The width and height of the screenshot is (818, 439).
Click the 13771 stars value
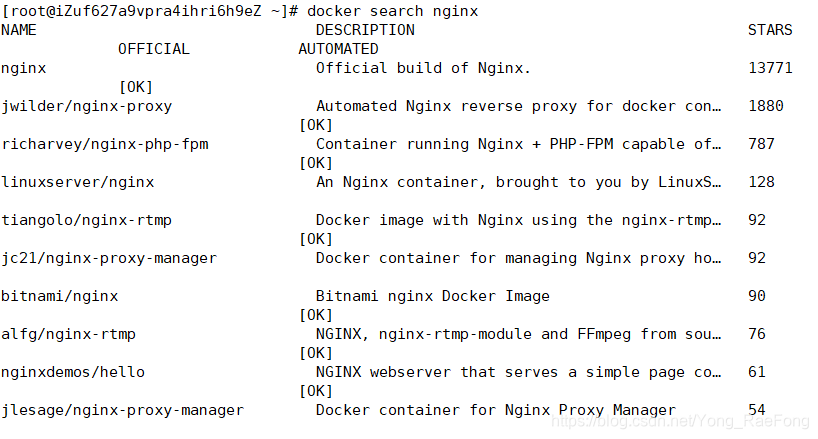pos(770,68)
